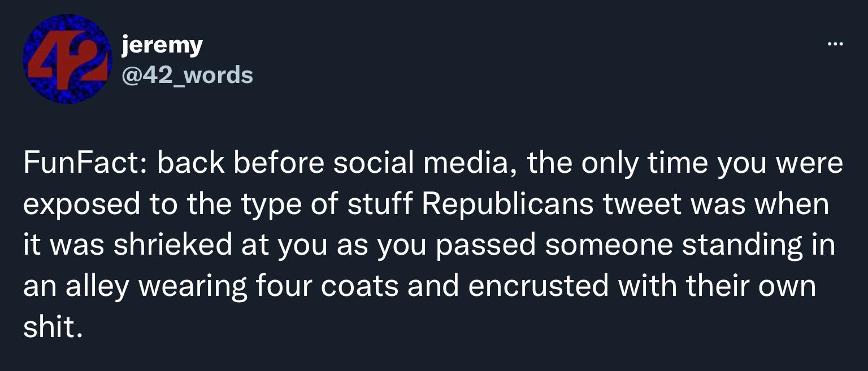Click the word shrieked in tweet
The width and height of the screenshot is (868, 371).
(172, 246)
